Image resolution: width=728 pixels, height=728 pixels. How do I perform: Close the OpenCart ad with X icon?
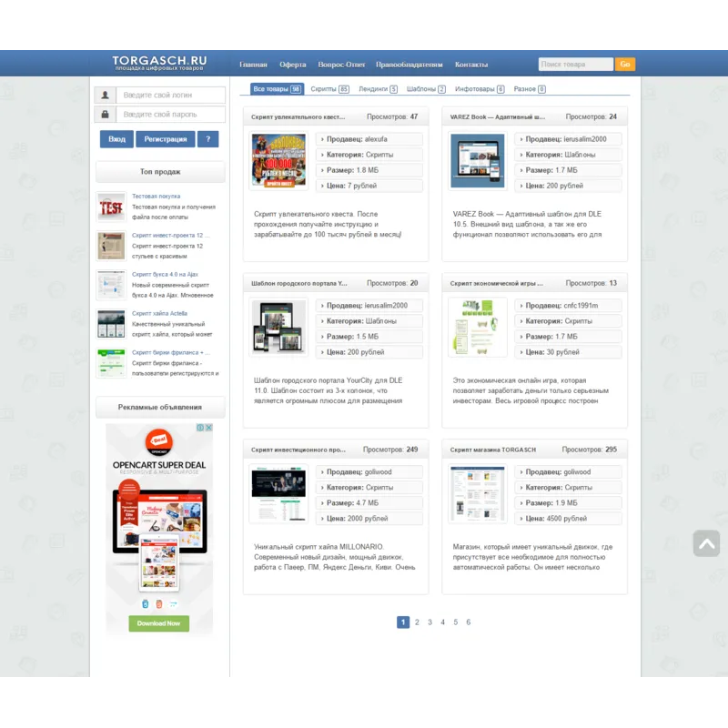point(208,428)
